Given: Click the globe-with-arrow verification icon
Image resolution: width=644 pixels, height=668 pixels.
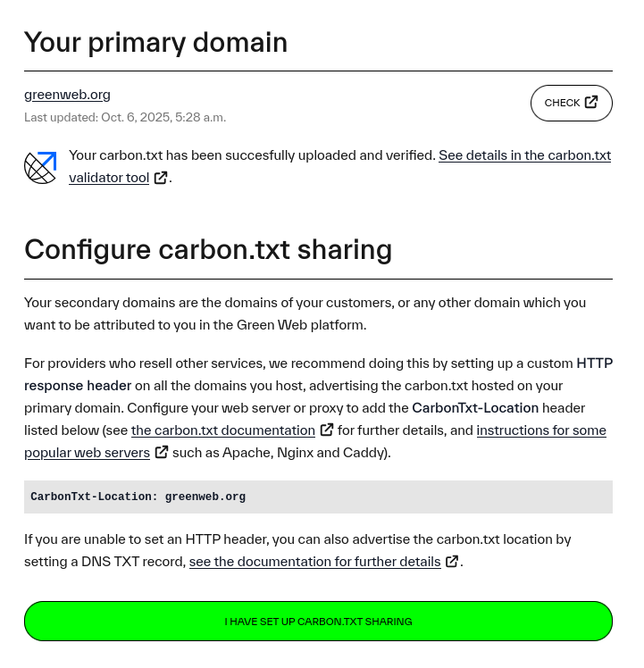Looking at the screenshot, I should [40, 167].
